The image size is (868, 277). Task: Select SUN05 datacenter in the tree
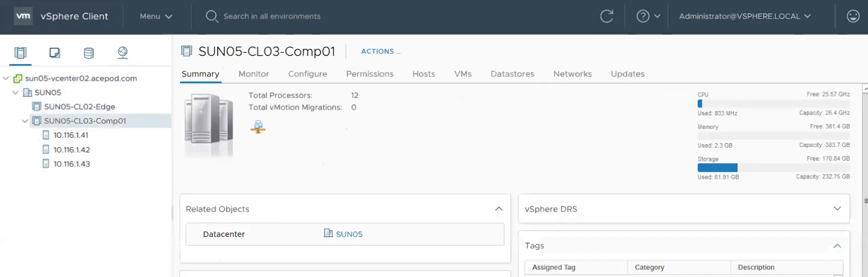(x=48, y=93)
